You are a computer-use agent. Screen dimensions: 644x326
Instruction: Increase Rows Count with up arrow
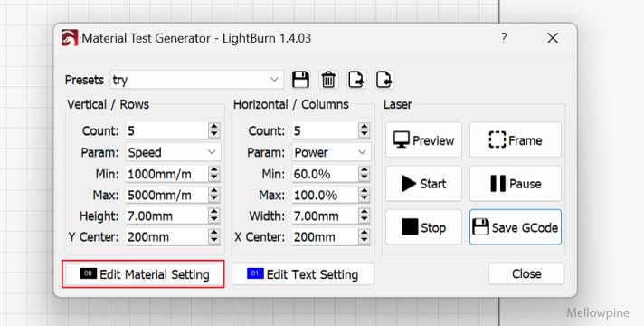(213, 127)
